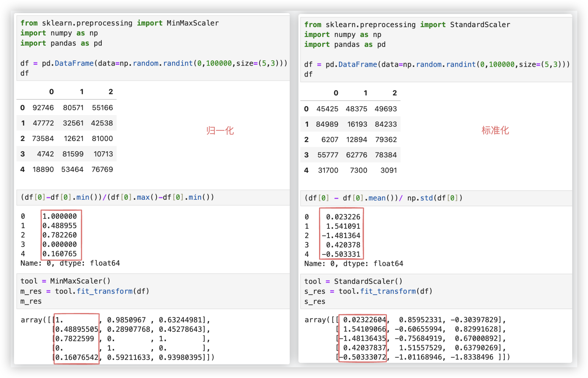The image size is (588, 378).
Task: Click output value -1.481364 in right series
Action: tap(341, 236)
